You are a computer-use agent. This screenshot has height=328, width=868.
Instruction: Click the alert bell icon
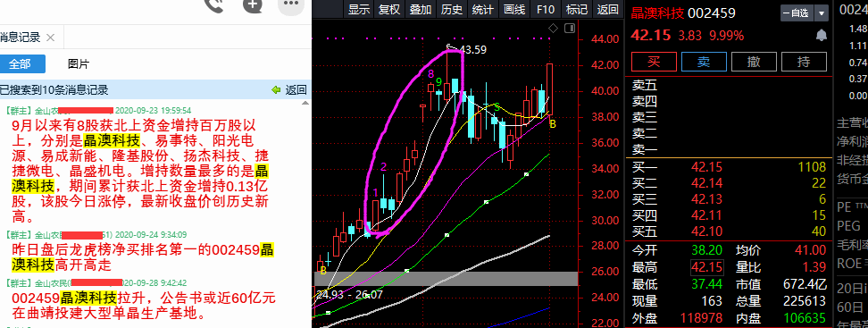point(822,36)
